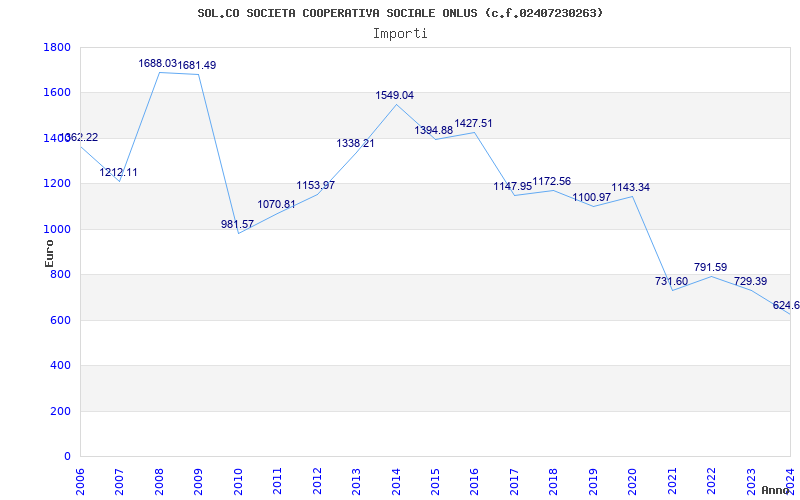The width and height of the screenshot is (800, 500).
Task: Click the data label 1147.95
Action: tap(513, 187)
